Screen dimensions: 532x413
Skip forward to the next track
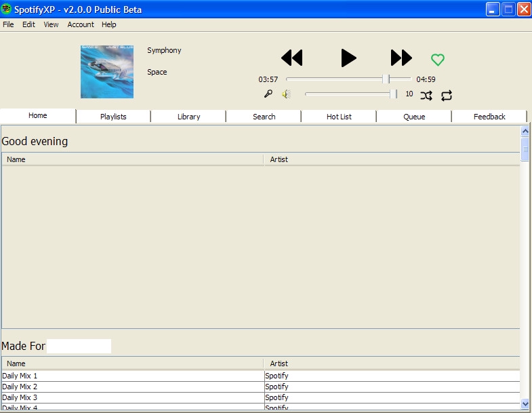coord(401,58)
